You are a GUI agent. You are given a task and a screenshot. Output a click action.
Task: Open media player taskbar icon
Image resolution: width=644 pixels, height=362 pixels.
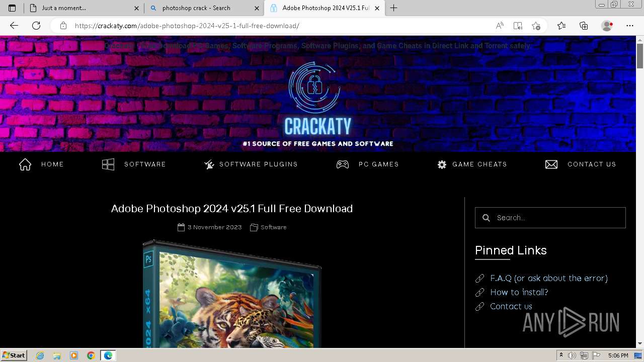(74, 355)
